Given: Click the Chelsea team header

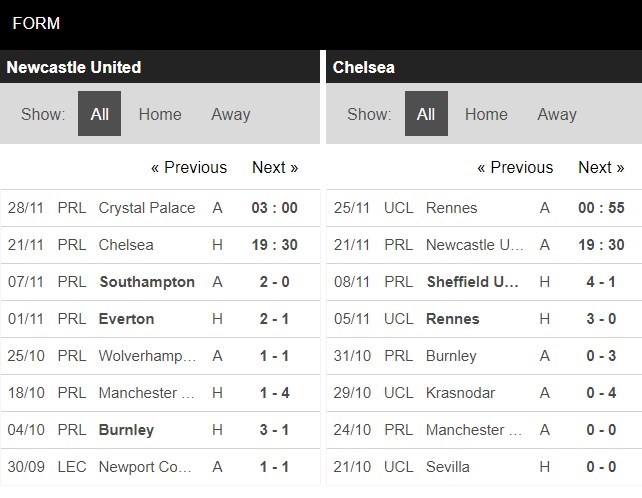Looking at the screenshot, I should click(x=364, y=68).
